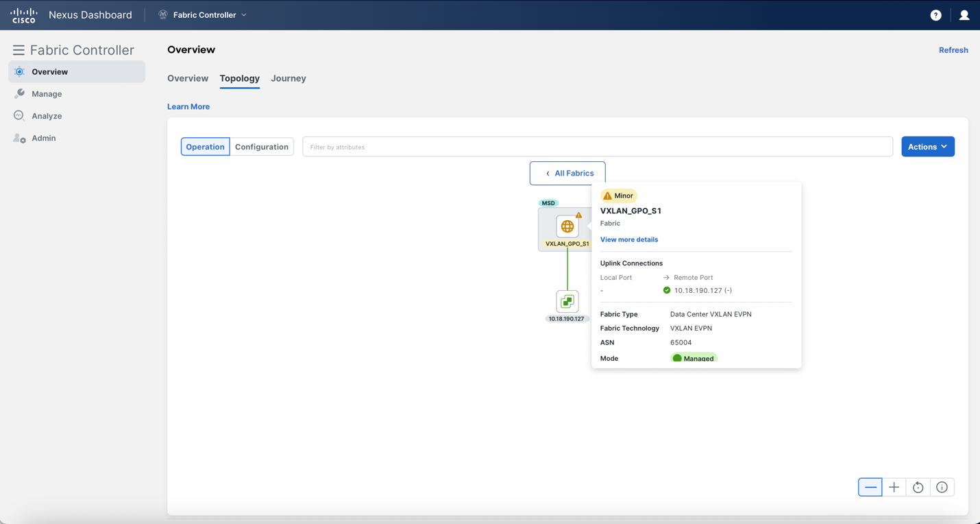This screenshot has width=980, height=524.
Task: Click the Analyze sidebar icon
Action: pos(19,116)
